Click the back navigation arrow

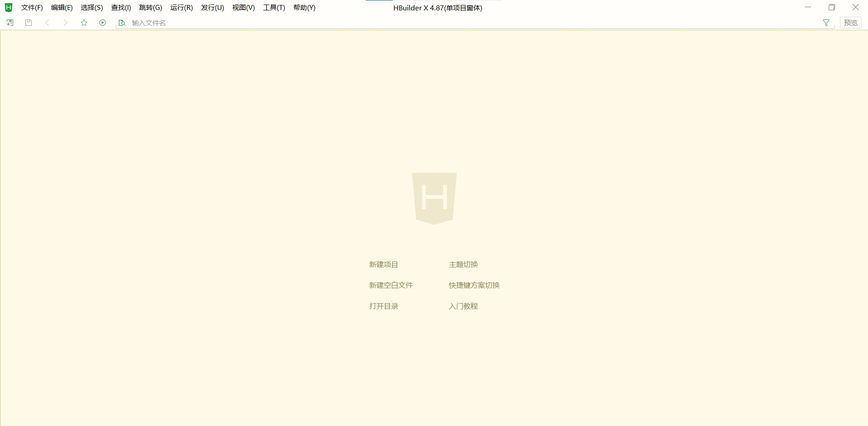click(47, 23)
